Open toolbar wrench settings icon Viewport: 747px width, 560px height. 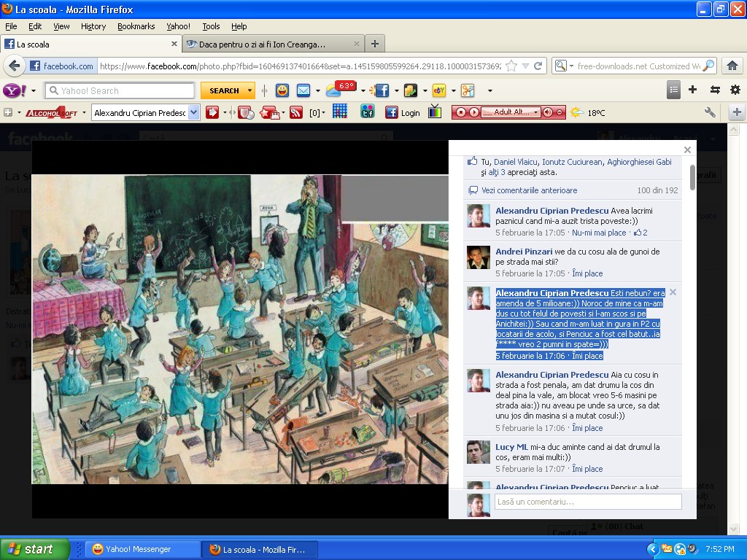click(710, 112)
